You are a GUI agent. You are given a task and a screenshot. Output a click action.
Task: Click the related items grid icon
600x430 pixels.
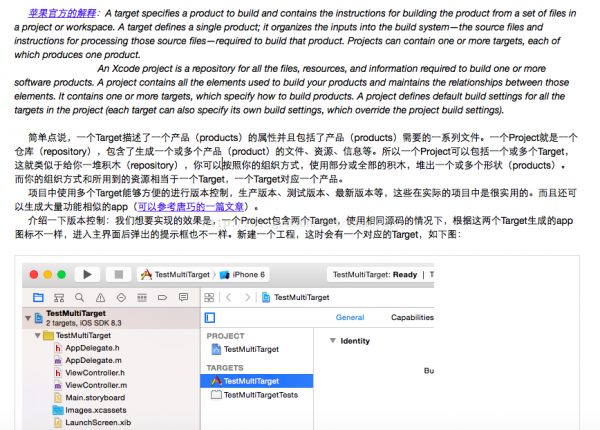209,297
